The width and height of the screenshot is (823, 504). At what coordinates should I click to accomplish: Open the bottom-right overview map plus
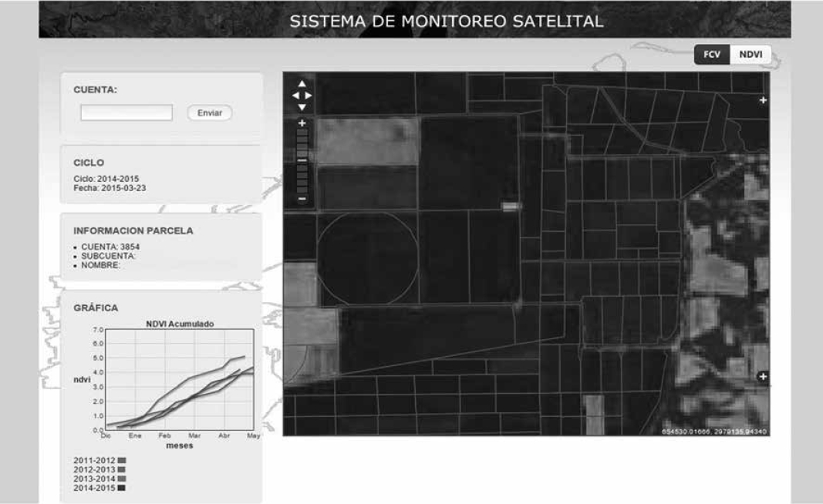tap(763, 376)
